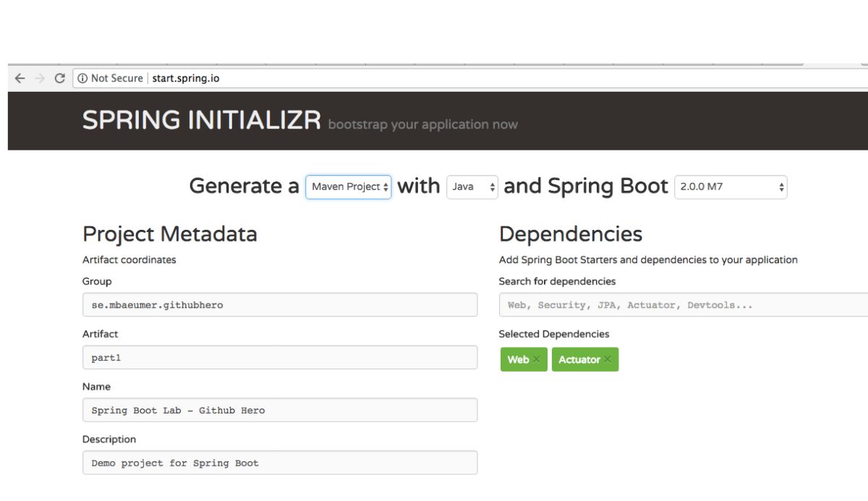The image size is (868, 501).
Task: Reload the page with the refresh icon
Action: tap(60, 78)
